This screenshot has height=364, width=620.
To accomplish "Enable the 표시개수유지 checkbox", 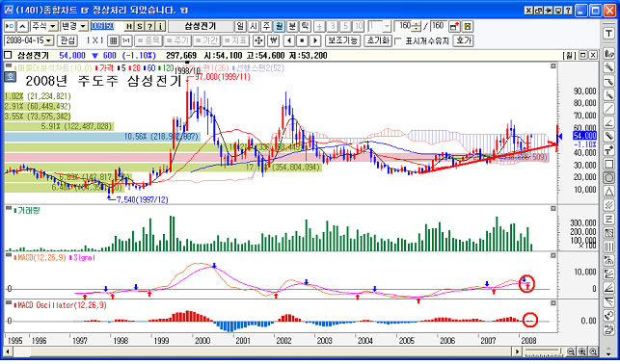I will 398,41.
